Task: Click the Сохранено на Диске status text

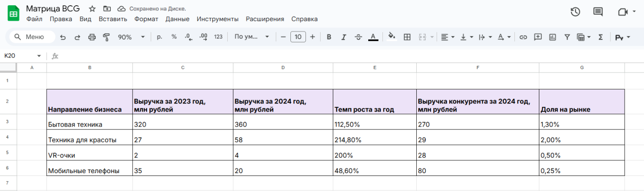Action: [x=157, y=9]
